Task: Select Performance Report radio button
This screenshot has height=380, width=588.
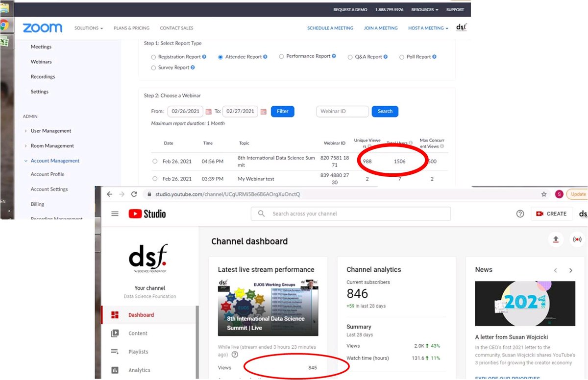Action: tap(281, 56)
